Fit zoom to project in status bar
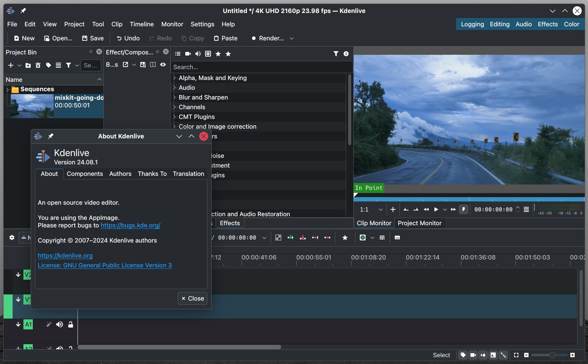588x364 pixels. point(516,355)
